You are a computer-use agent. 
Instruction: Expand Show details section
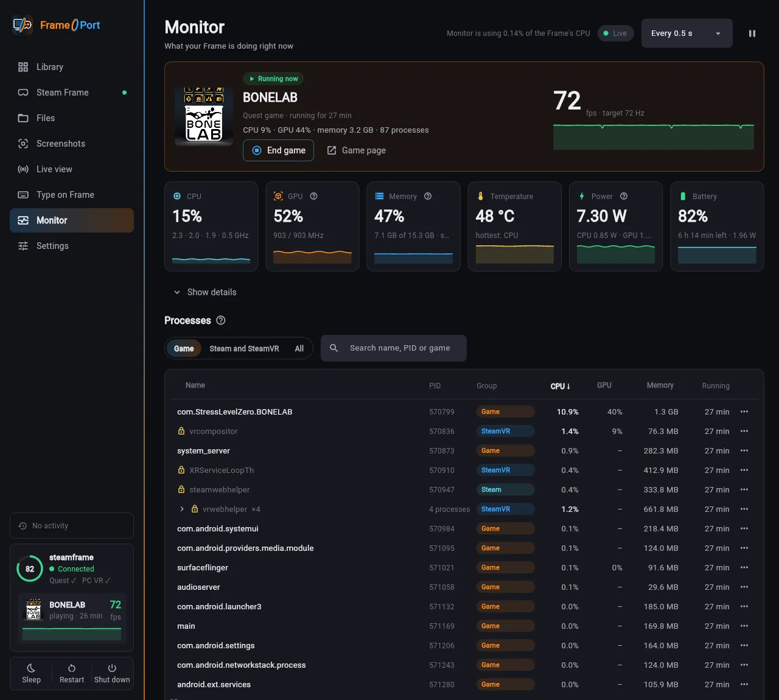click(205, 292)
